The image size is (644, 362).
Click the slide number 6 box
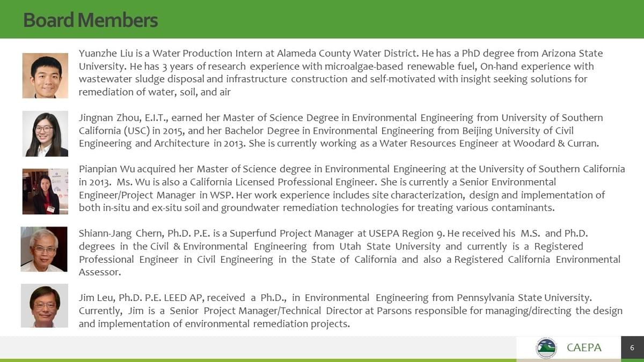click(632, 348)
